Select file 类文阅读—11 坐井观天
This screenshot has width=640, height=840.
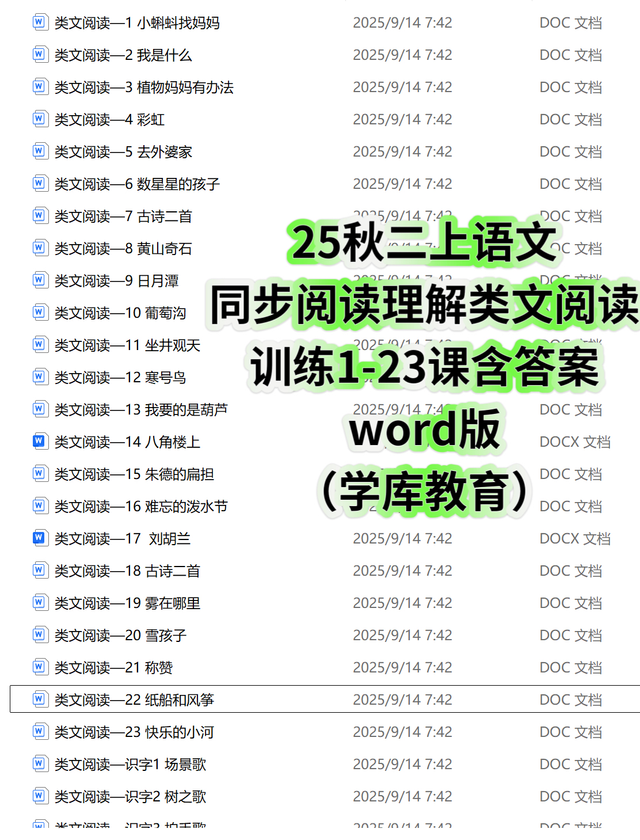tap(127, 345)
